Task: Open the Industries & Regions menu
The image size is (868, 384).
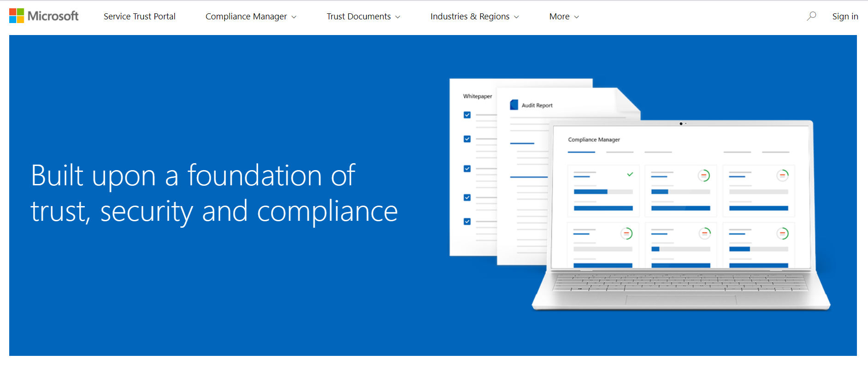Action: (x=474, y=16)
